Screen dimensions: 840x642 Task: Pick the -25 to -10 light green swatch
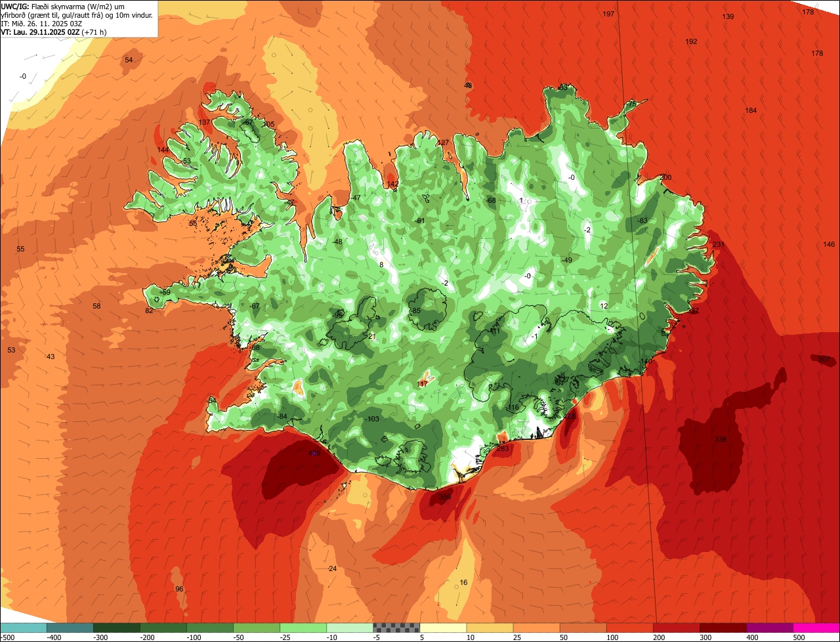[303, 628]
